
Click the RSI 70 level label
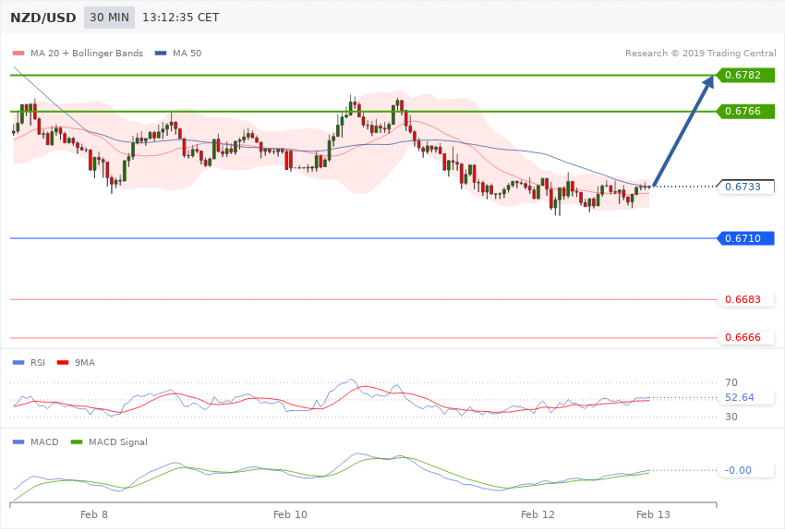[731, 382]
